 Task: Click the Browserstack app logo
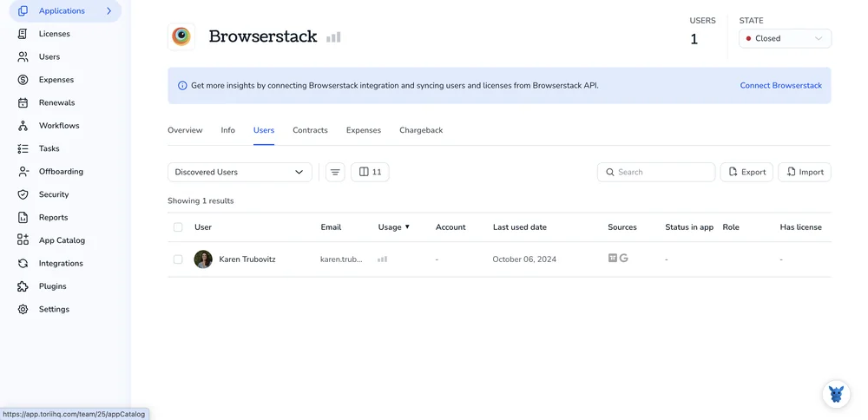[x=181, y=37]
